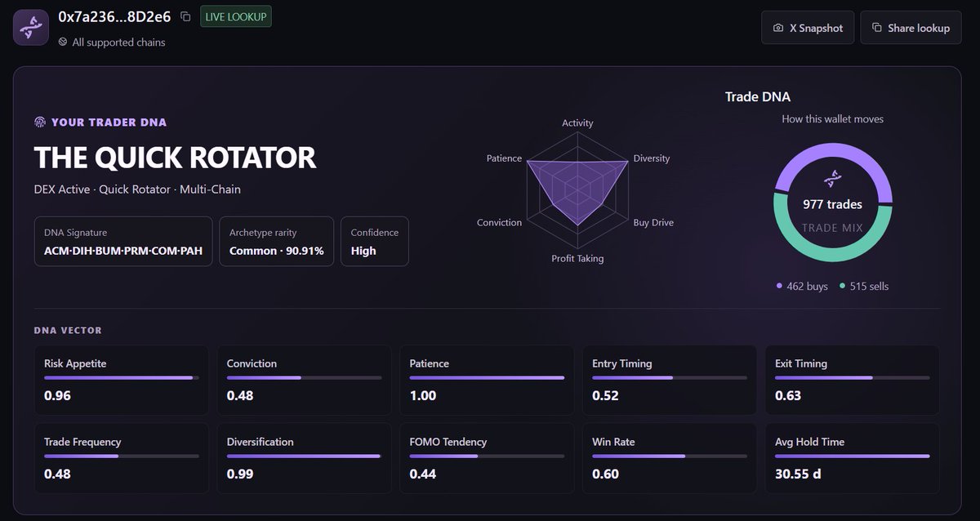The height and width of the screenshot is (521, 980).
Task: Select the Confidence High card
Action: (375, 242)
